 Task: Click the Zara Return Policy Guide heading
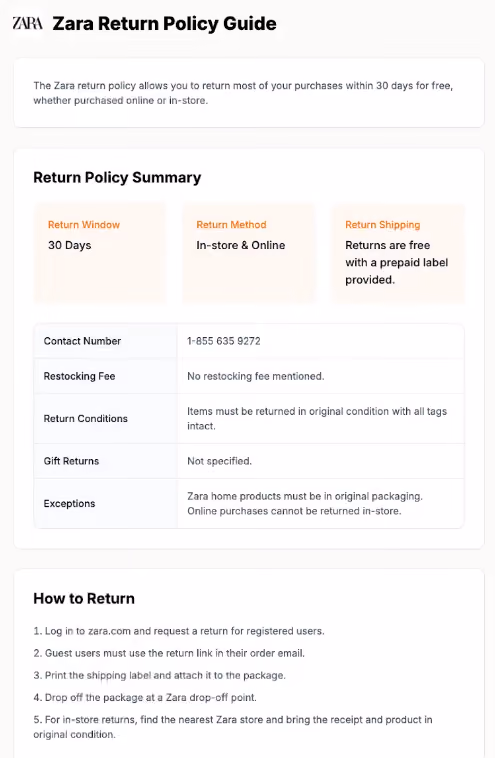click(x=164, y=24)
